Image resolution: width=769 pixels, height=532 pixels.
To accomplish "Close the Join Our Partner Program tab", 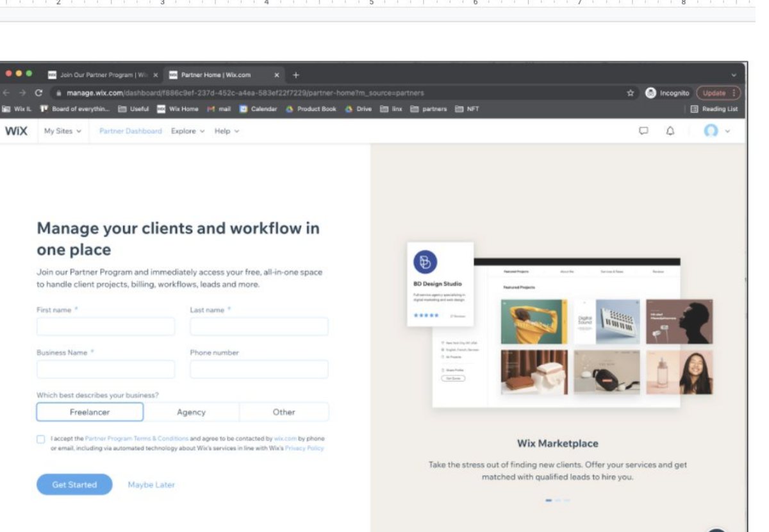I will pos(156,75).
